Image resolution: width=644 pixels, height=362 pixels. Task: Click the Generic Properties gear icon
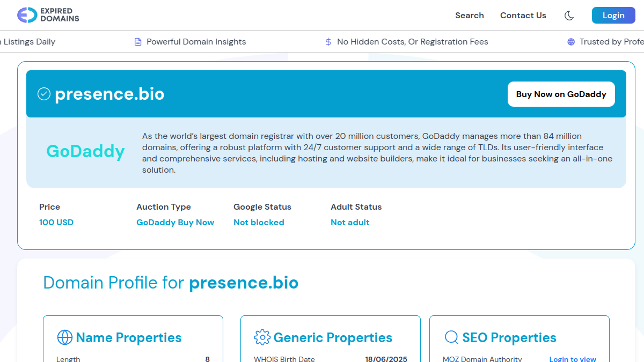coord(262,337)
